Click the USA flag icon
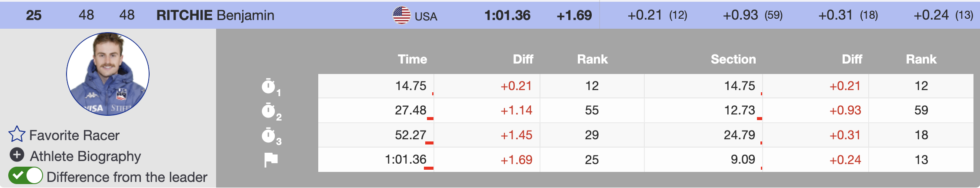Image resolution: width=980 pixels, height=188 pixels. click(401, 16)
